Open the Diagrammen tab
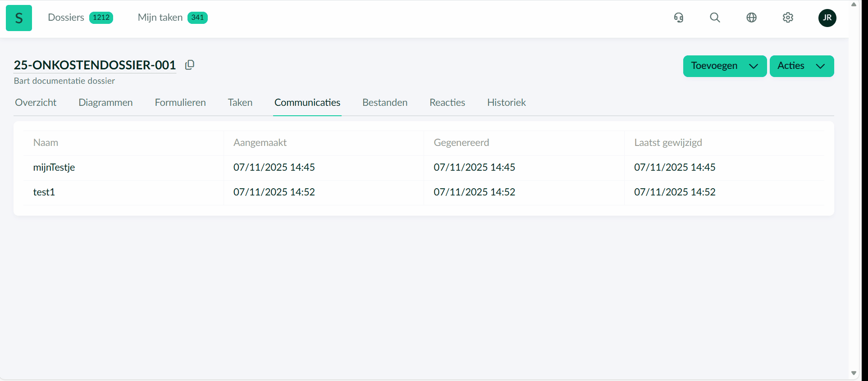 [x=105, y=103]
